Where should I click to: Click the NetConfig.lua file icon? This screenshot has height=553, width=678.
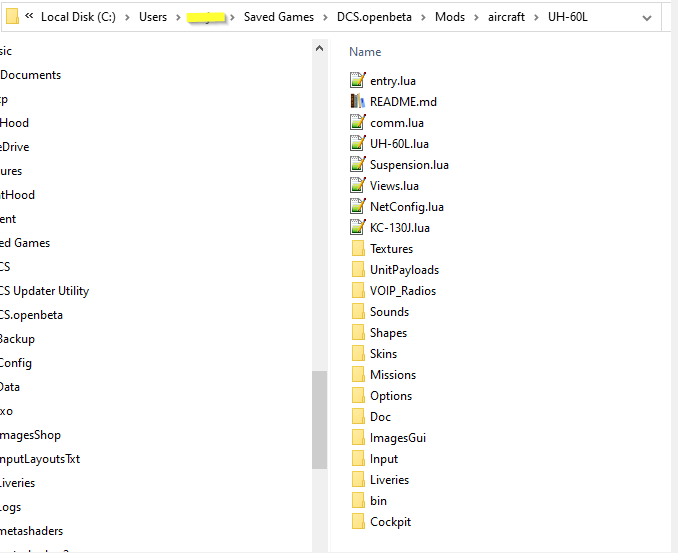coord(358,206)
